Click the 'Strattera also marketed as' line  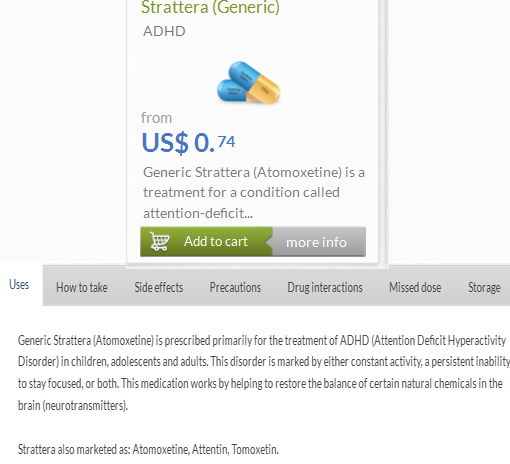(x=148, y=450)
